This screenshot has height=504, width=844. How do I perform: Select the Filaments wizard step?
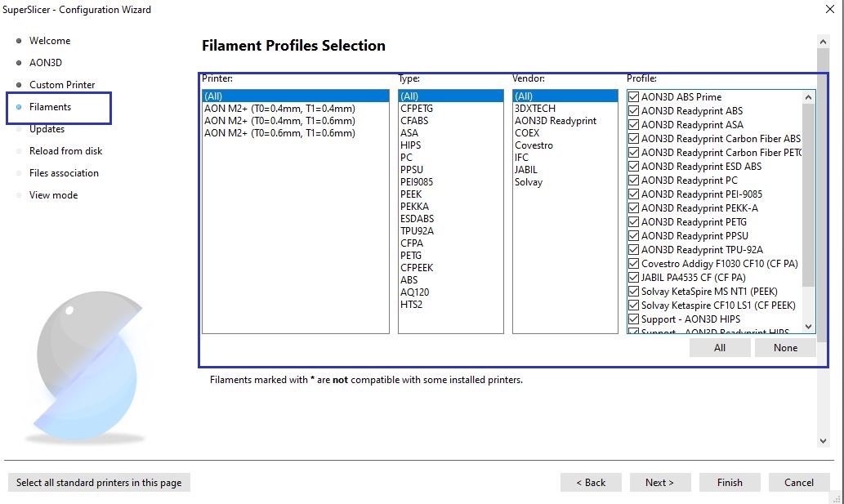(x=50, y=107)
